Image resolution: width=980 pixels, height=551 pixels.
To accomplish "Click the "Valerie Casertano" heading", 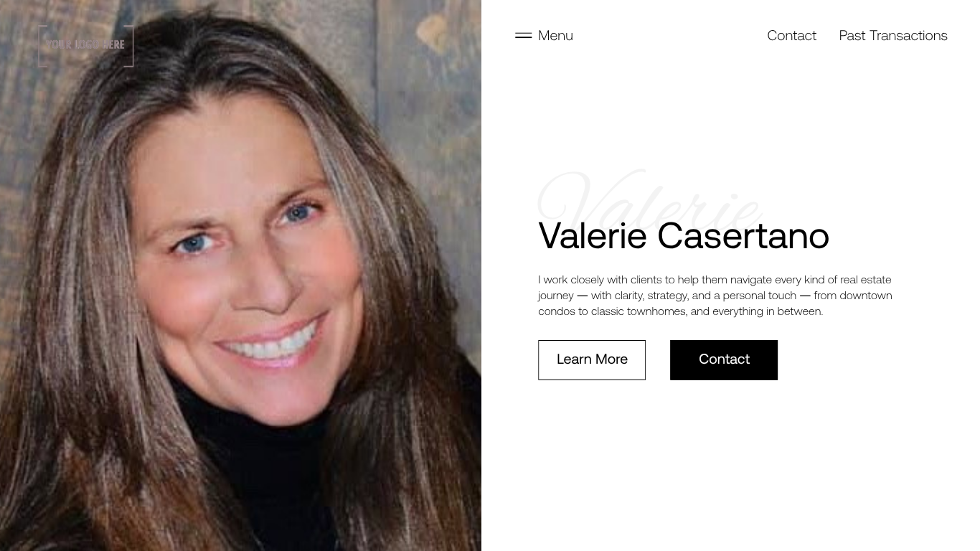I will point(684,235).
